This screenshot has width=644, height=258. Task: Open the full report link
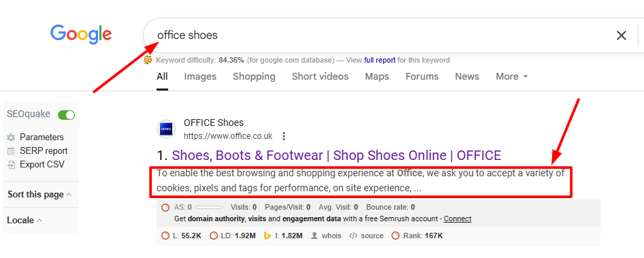379,61
